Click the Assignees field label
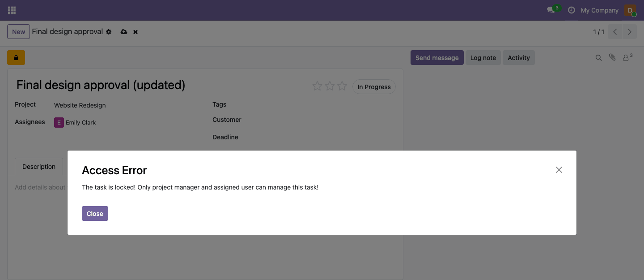Image resolution: width=644 pixels, height=280 pixels. [x=30, y=122]
